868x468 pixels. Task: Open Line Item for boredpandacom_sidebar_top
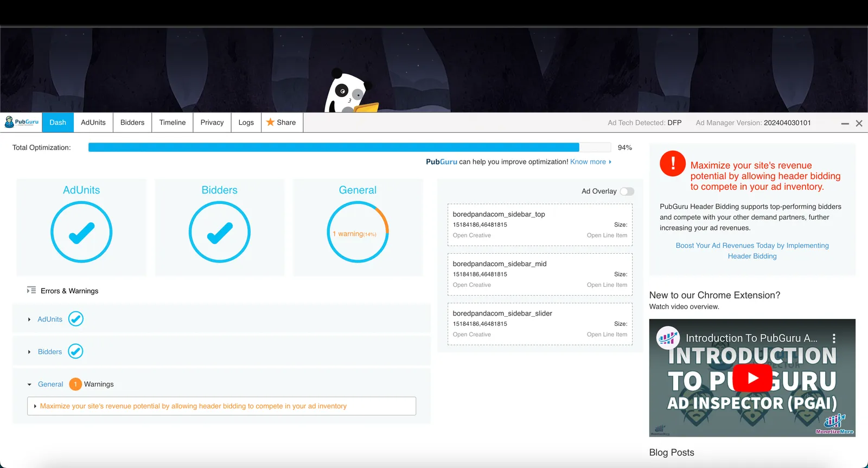[607, 235]
